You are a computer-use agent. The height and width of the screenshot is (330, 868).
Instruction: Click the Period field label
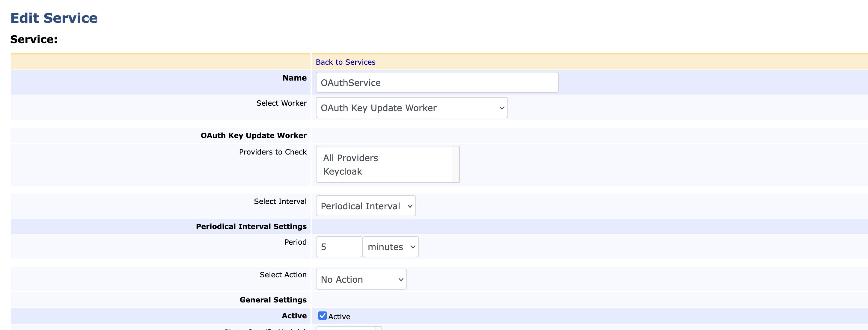tap(295, 242)
